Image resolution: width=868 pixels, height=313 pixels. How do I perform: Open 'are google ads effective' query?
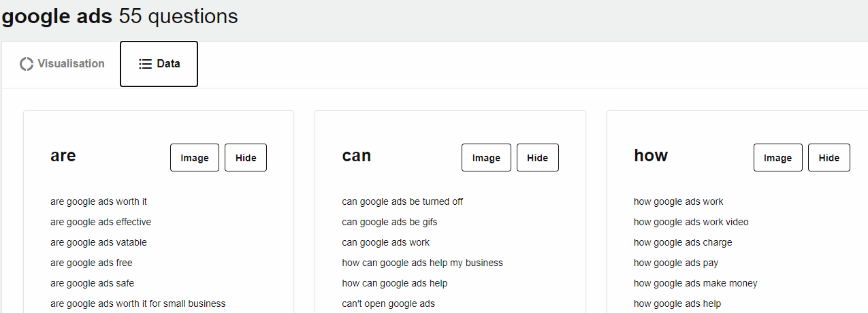tap(101, 222)
